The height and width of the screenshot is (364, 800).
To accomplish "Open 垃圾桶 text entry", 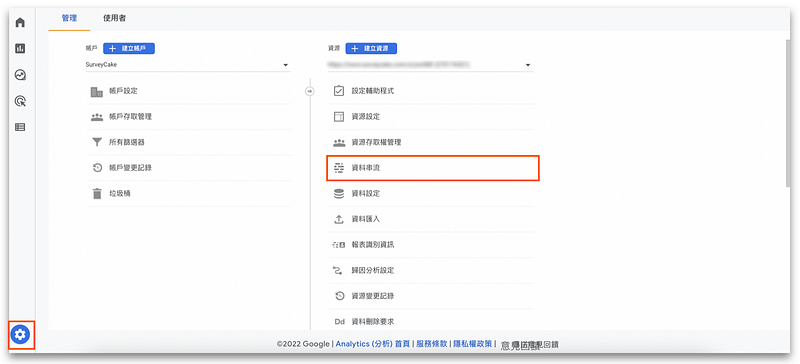I will click(120, 193).
